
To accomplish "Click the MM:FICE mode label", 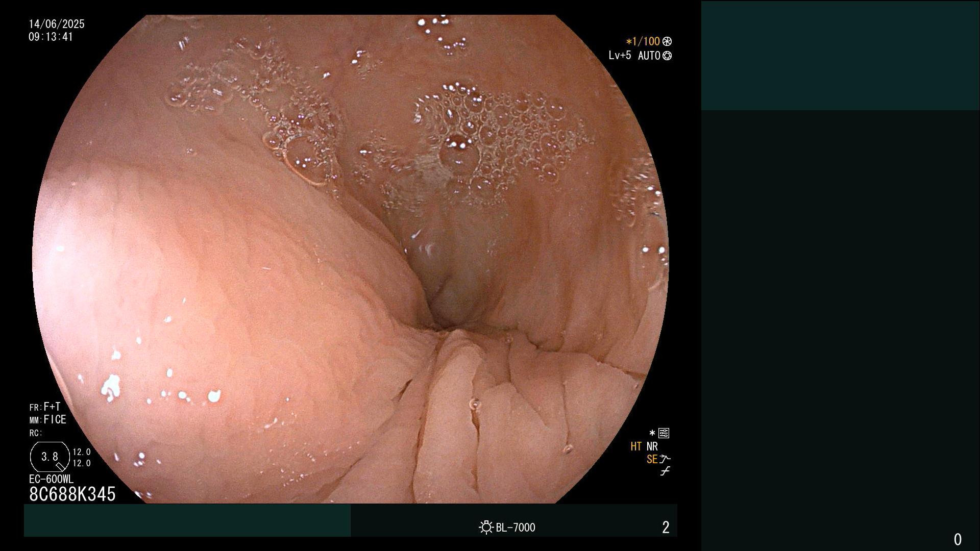I will point(48,419).
